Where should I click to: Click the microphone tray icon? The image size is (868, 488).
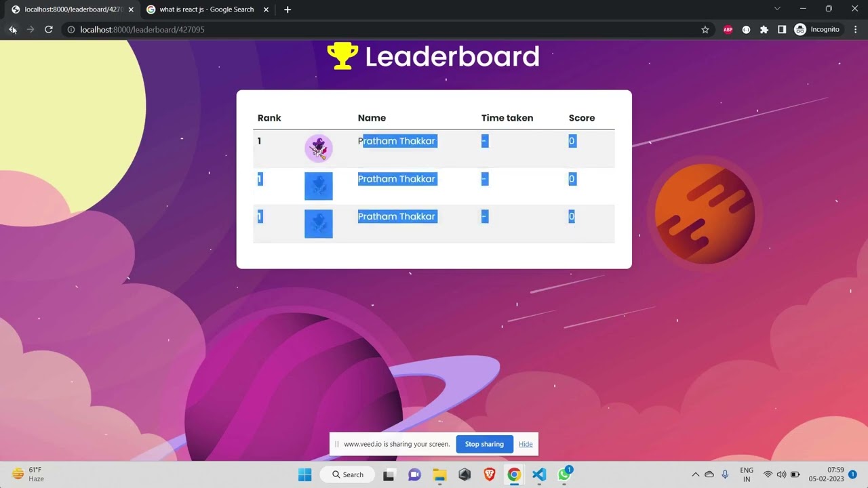(x=725, y=474)
